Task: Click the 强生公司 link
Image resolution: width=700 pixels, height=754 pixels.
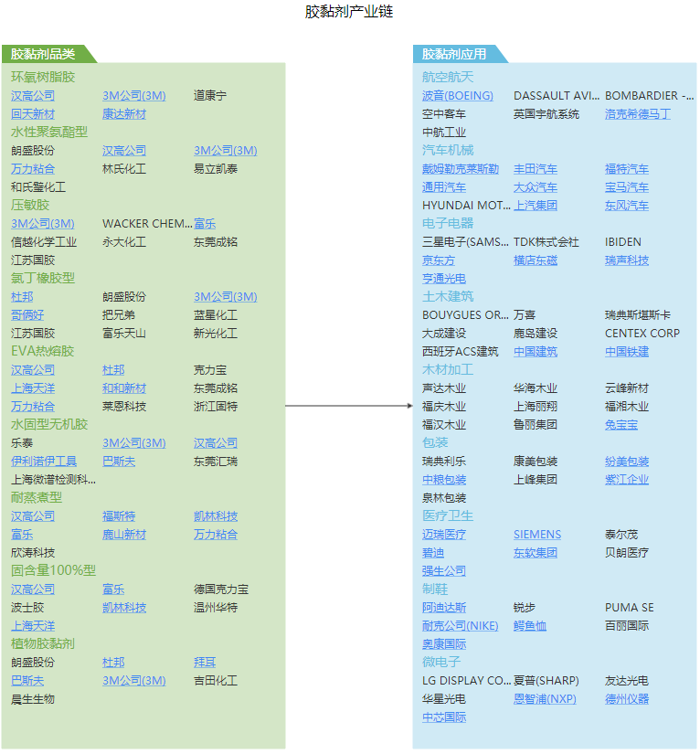Action: coord(444,571)
